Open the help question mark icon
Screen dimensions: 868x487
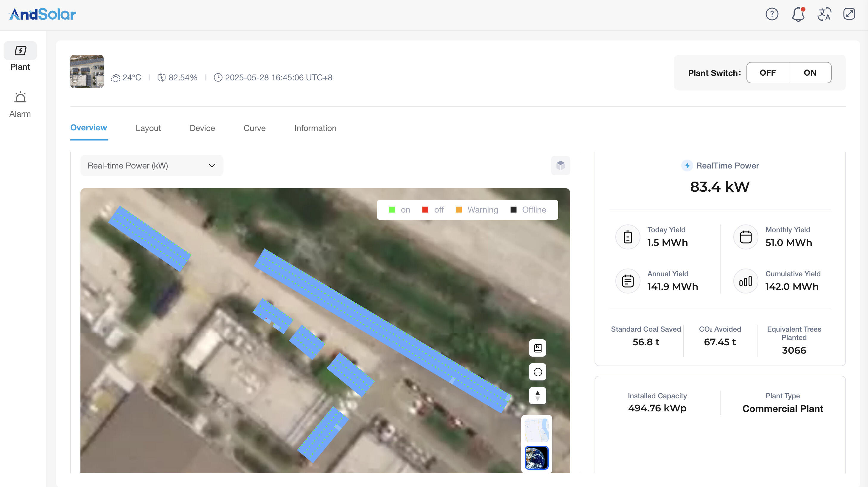point(771,14)
